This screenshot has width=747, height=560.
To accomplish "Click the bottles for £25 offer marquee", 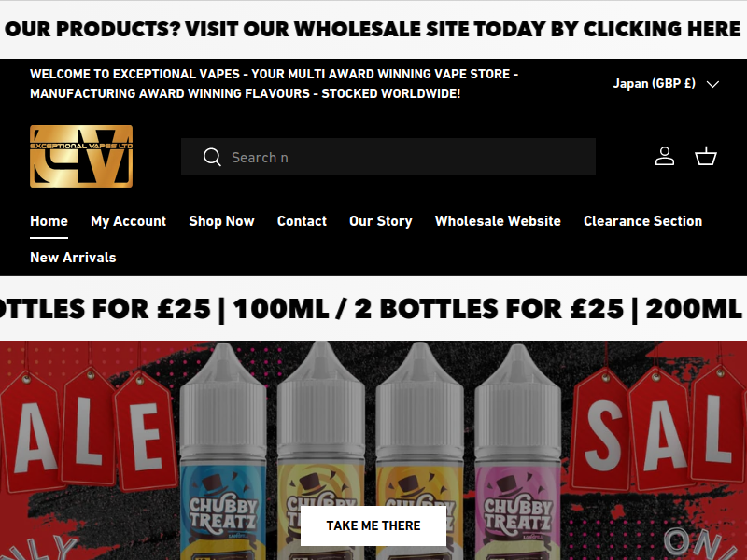I will (373, 309).
